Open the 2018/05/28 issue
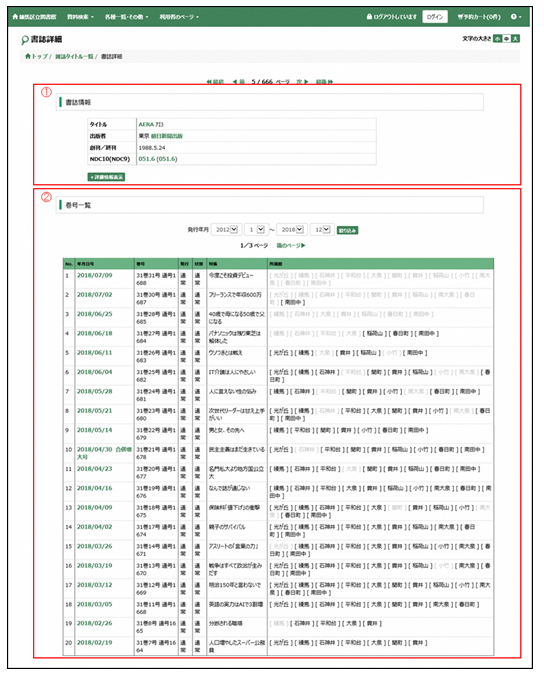The width and height of the screenshot is (544, 679). tap(94, 391)
